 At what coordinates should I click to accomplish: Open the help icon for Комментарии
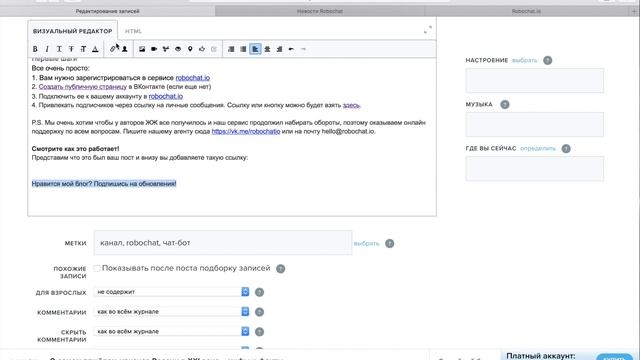click(x=259, y=312)
